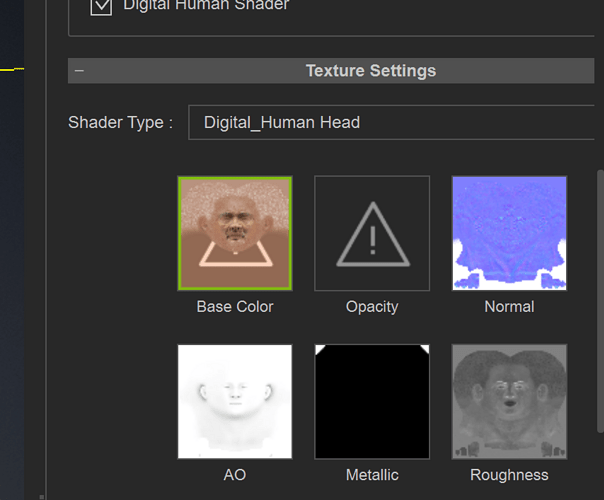Image resolution: width=604 pixels, height=500 pixels.
Task: Click the Base Color label
Action: pyautogui.click(x=235, y=307)
